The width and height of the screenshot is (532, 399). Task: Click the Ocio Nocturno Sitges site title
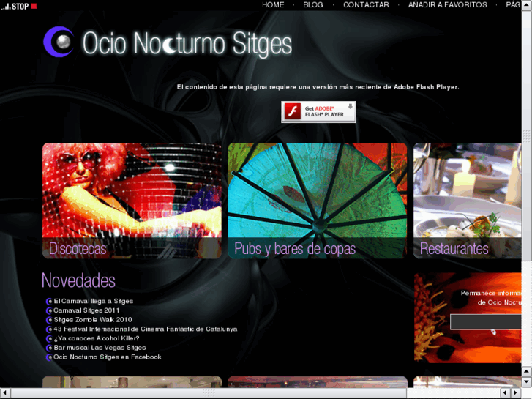coord(187,43)
